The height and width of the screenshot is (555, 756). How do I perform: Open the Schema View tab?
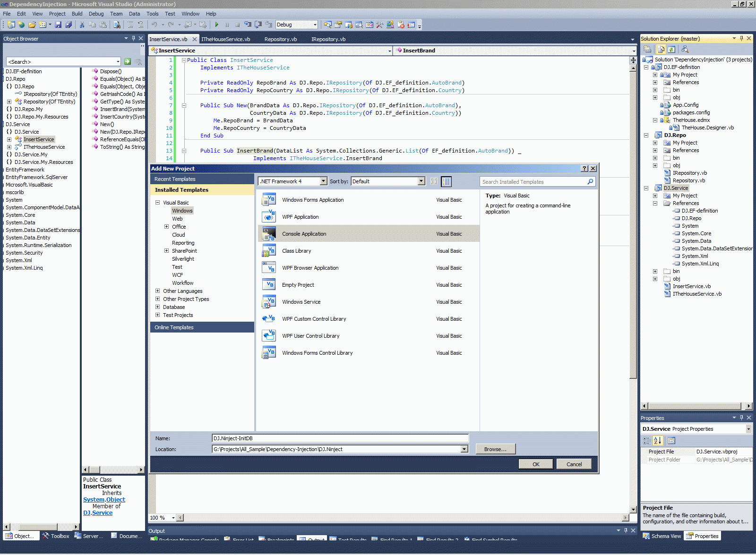coord(662,536)
